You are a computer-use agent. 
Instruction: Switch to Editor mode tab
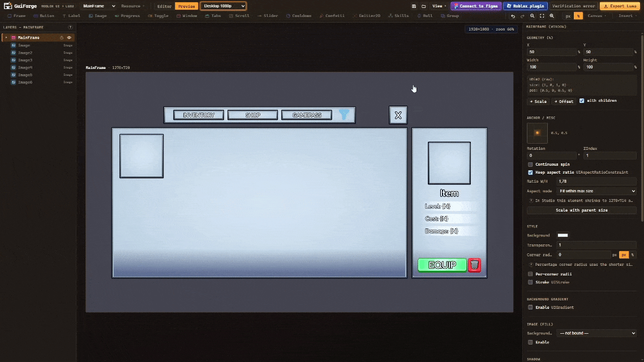164,6
